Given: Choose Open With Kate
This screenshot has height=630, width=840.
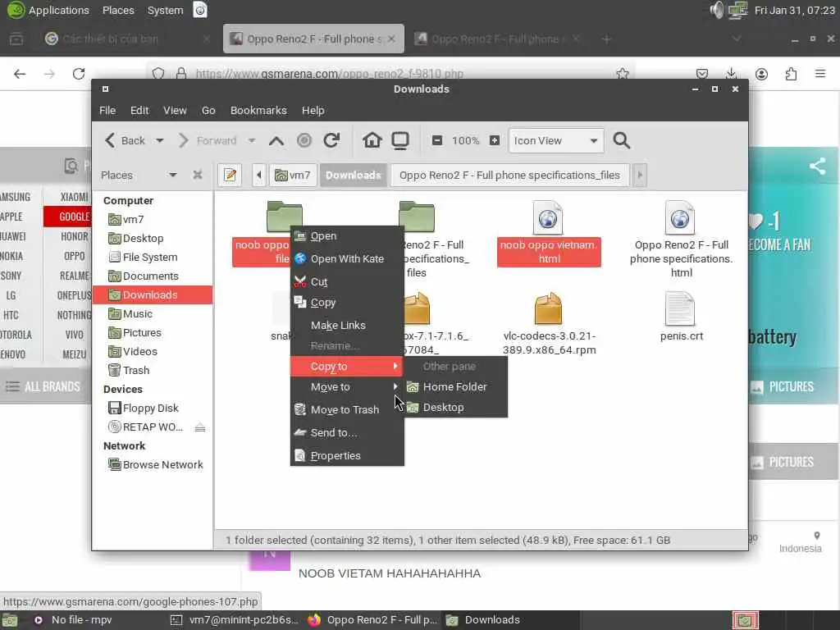Looking at the screenshot, I should click(x=347, y=258).
